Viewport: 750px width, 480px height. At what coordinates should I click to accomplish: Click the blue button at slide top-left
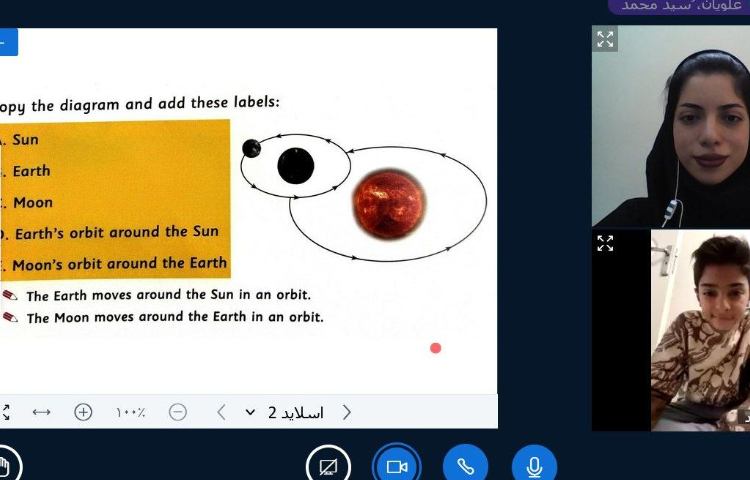pos(7,42)
